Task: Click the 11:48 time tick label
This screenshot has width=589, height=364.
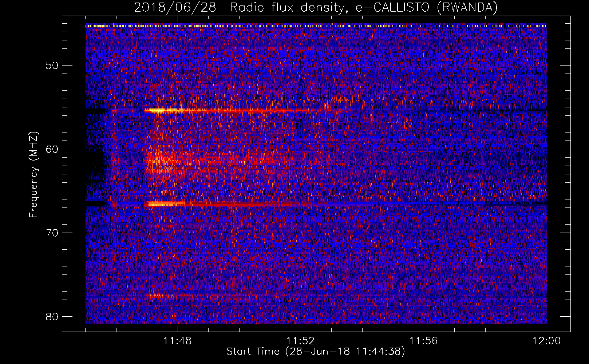Action: (178, 341)
